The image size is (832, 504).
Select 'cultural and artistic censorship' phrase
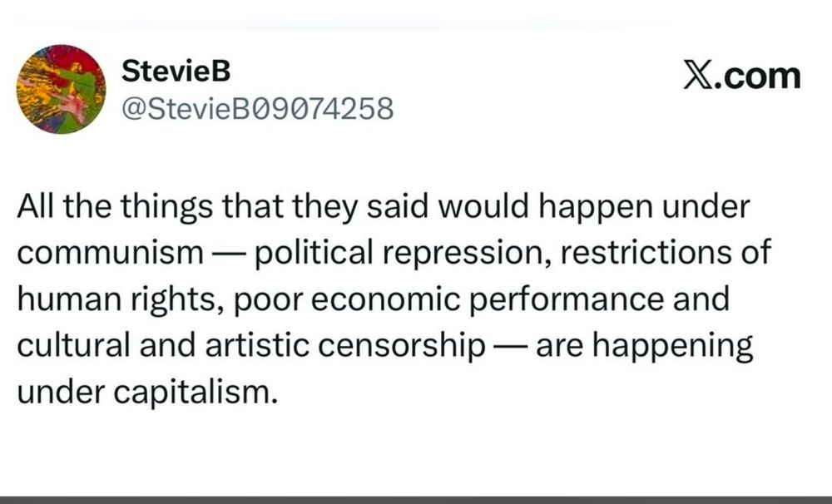tap(251, 345)
